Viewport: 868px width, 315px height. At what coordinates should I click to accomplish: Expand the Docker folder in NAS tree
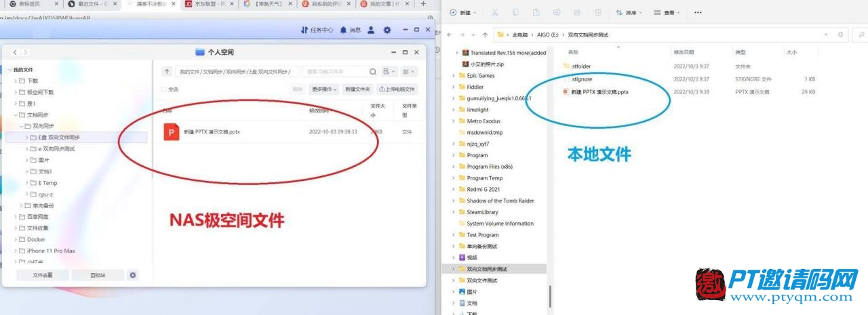coord(16,239)
